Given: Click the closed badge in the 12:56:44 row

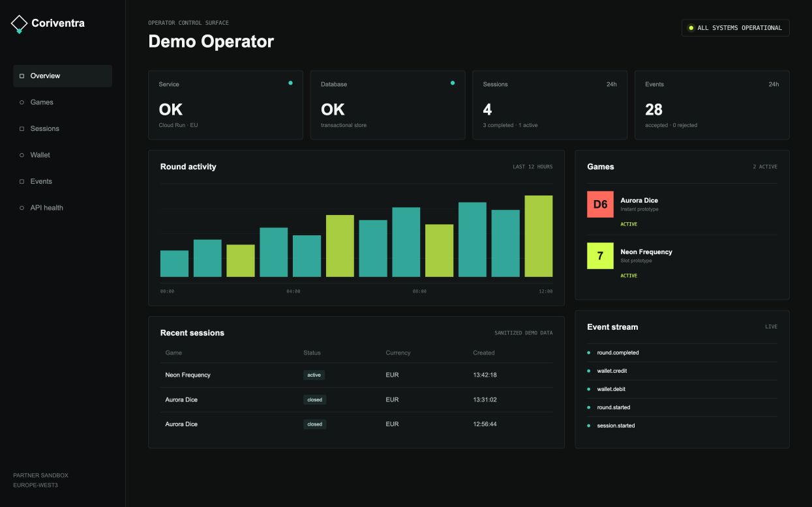Looking at the screenshot, I should click(x=314, y=424).
